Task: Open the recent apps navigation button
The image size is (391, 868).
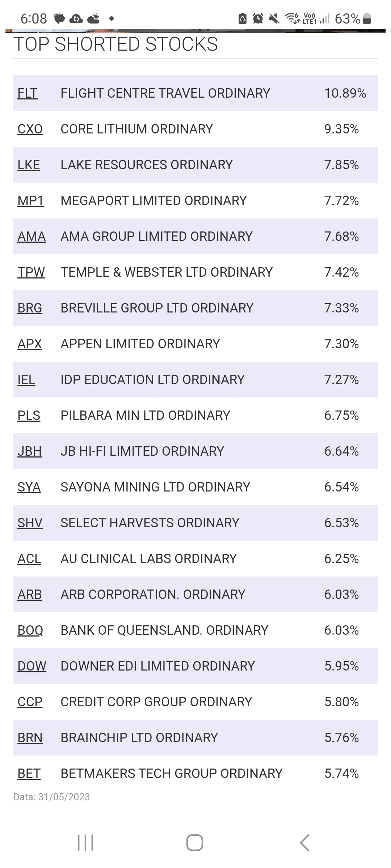Action: tap(86, 842)
